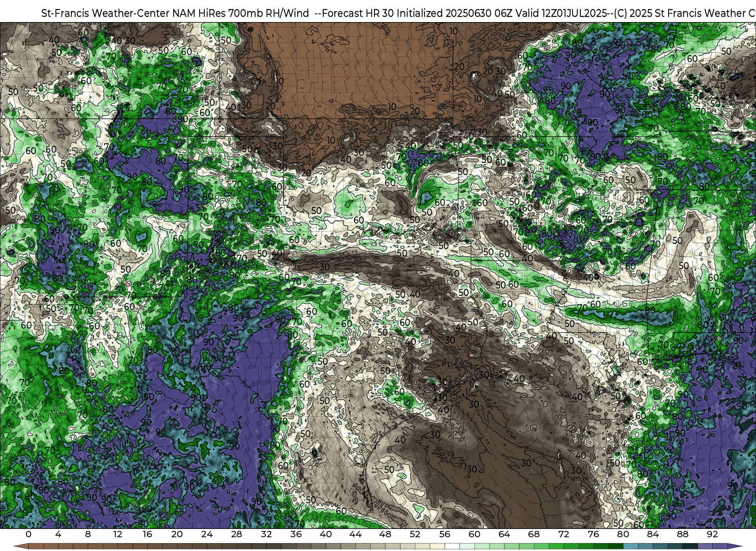The width and height of the screenshot is (756, 551).
Task: Click the colorbar label '72'
Action: tap(564, 534)
